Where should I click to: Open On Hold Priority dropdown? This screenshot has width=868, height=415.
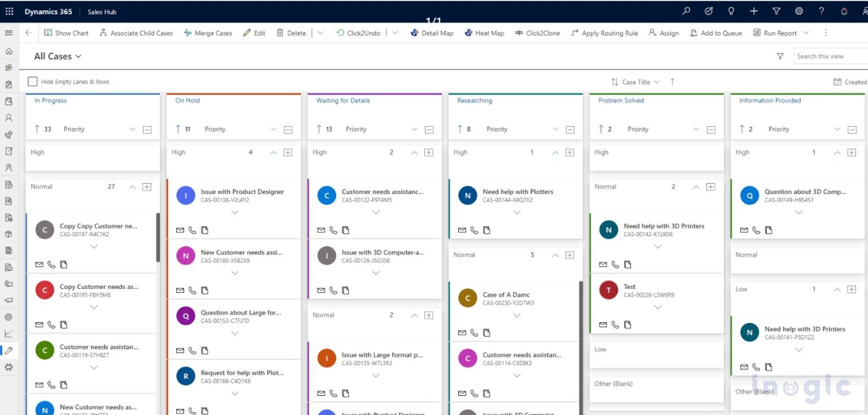(x=274, y=129)
